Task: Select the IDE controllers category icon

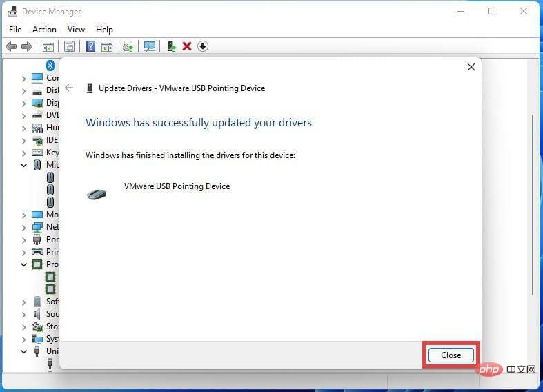Action: coord(37,141)
